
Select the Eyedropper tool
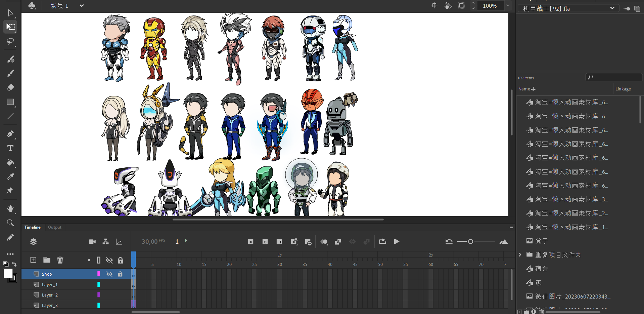coord(10,177)
